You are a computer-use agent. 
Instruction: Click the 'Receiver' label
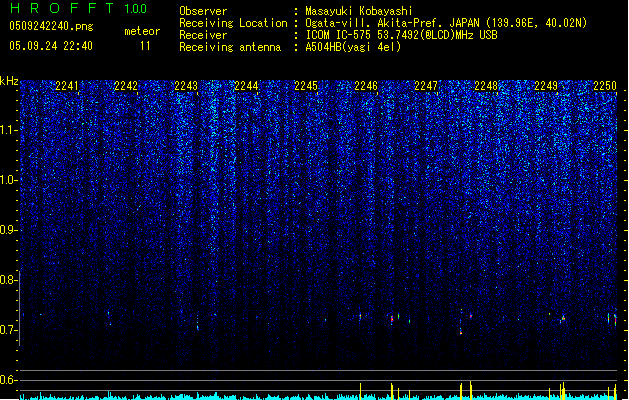pos(203,35)
